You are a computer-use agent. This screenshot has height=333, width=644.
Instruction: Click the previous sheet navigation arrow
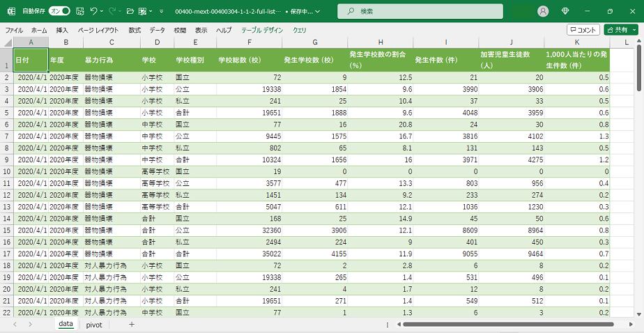coord(14,325)
